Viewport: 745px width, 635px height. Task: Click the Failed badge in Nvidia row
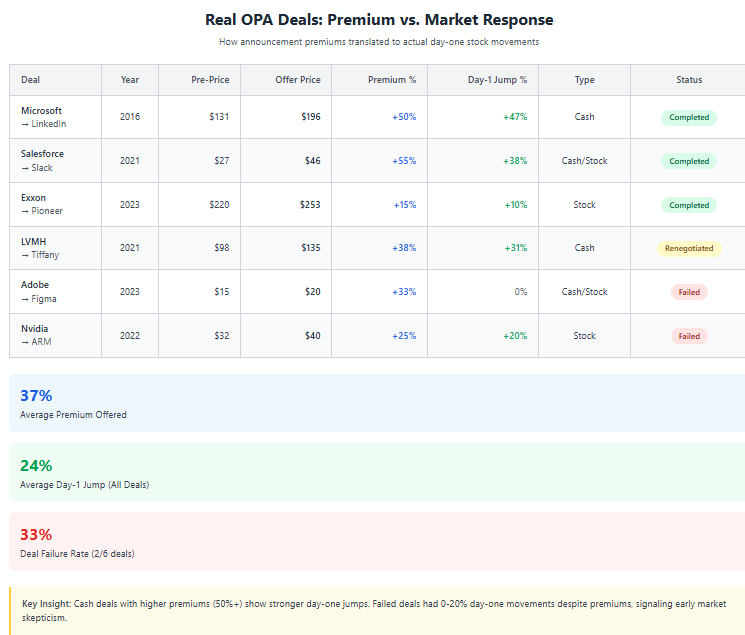coord(689,336)
